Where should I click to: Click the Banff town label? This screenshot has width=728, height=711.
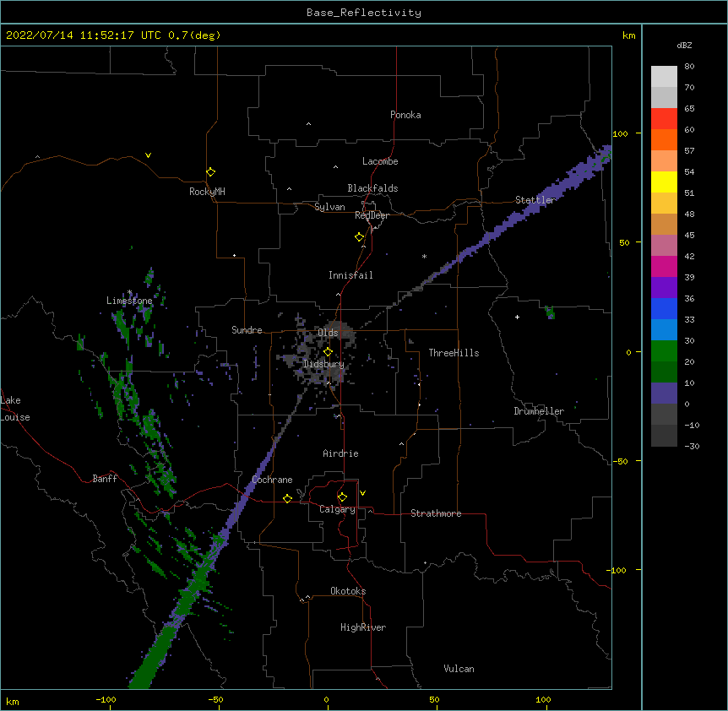point(105,479)
